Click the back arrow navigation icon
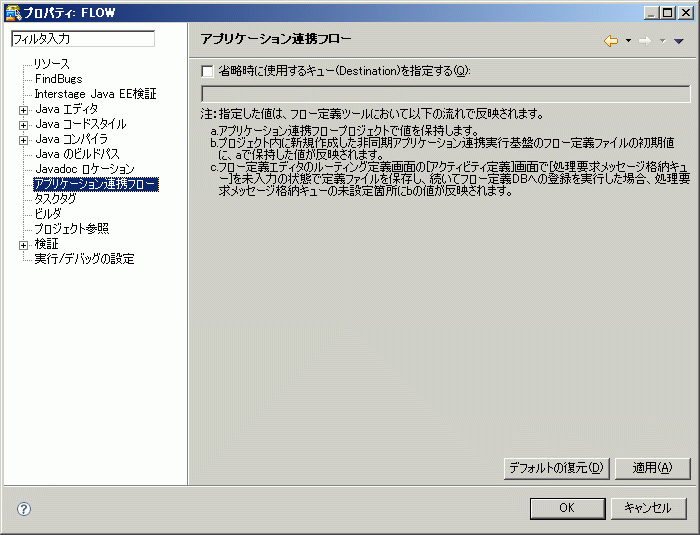Screen dimensions: 700x535 611,41
